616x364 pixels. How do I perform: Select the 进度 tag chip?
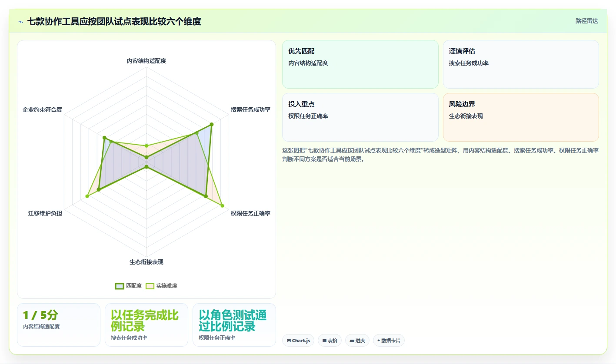point(357,341)
